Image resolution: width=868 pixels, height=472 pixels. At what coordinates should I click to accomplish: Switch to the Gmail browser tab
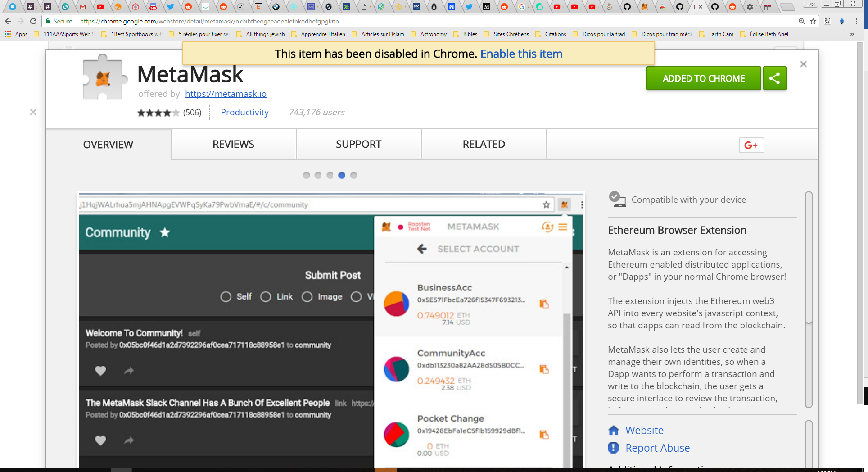pyautogui.click(x=83, y=6)
